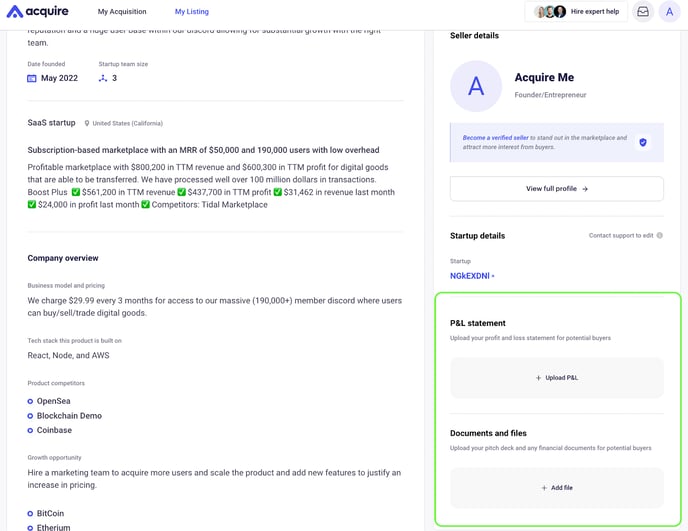The image size is (688, 531).
Task: Click the Acquire Me seller avatar
Action: [x=476, y=86]
